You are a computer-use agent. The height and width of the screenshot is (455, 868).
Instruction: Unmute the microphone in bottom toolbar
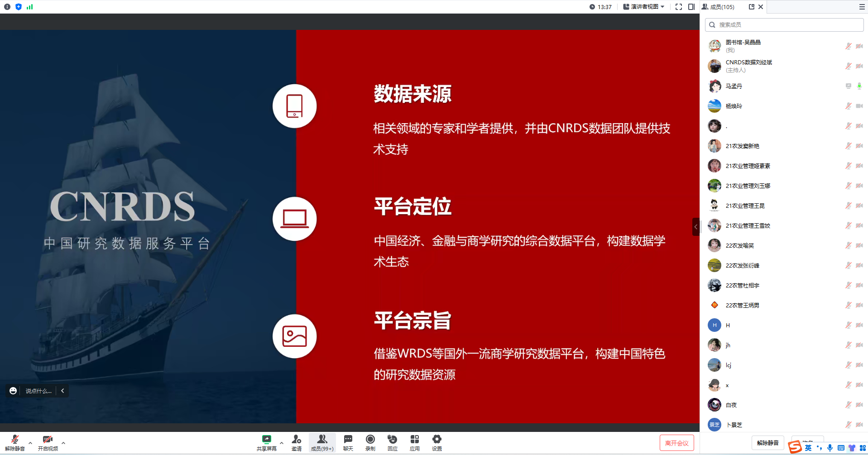[15, 443]
